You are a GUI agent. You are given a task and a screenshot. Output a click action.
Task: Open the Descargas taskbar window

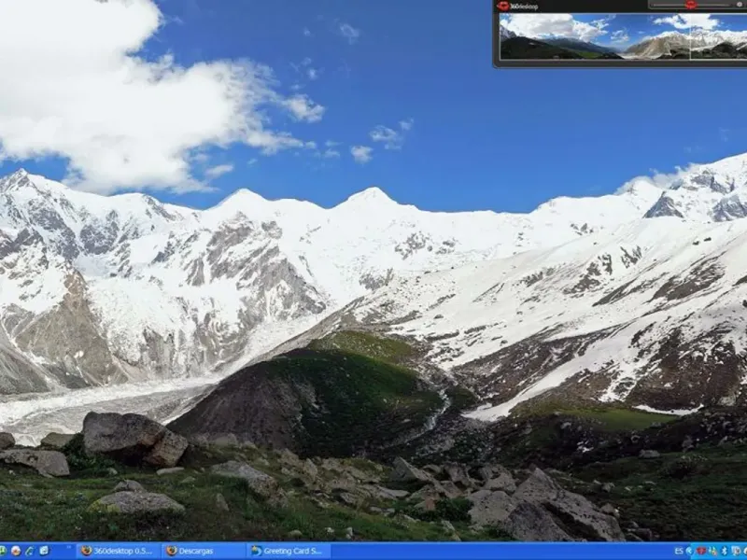[204, 551]
